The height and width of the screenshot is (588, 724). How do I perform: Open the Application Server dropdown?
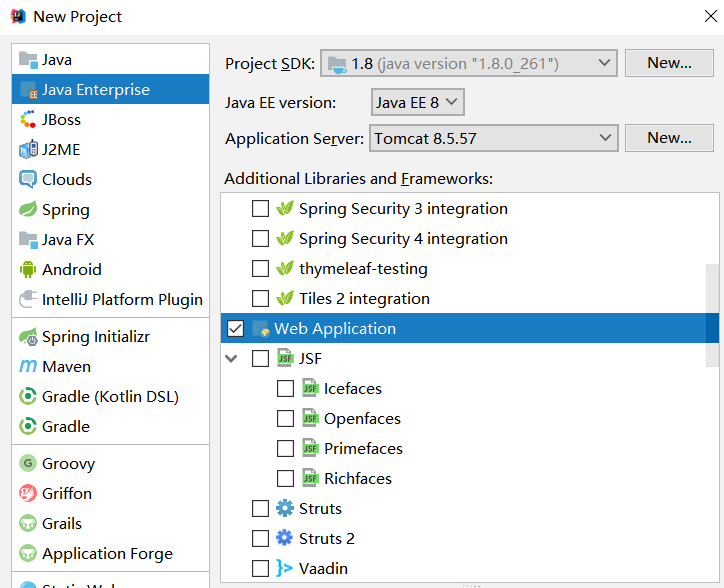coord(494,138)
